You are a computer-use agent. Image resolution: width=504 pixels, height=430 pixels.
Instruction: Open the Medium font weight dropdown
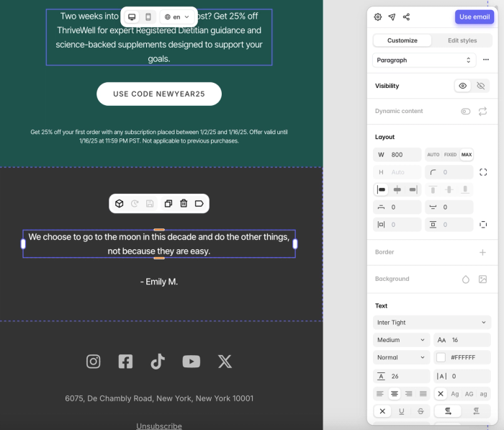click(x=401, y=340)
